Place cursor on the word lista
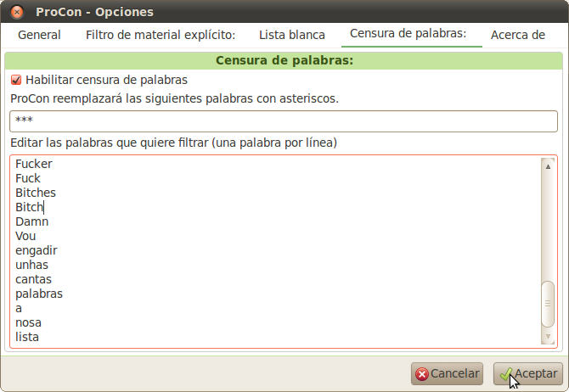Image resolution: width=569 pixels, height=392 pixels. [x=27, y=337]
